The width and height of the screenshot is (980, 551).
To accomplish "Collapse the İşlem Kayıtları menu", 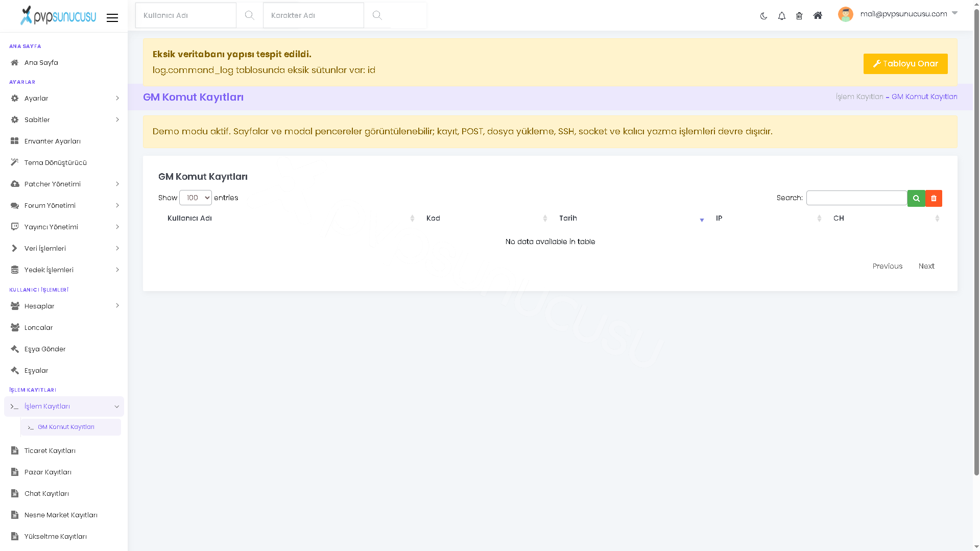I will tap(64, 406).
